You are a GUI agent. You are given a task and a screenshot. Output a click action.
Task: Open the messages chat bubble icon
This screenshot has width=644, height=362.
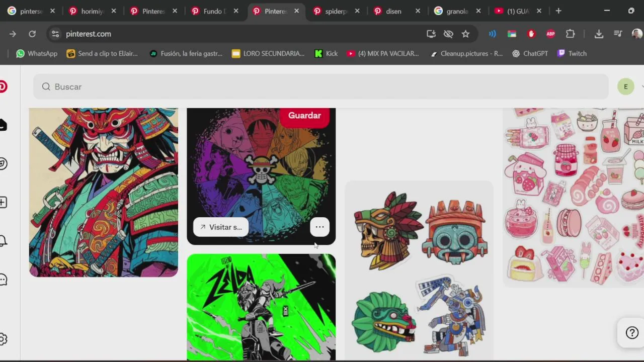pyautogui.click(x=3, y=280)
